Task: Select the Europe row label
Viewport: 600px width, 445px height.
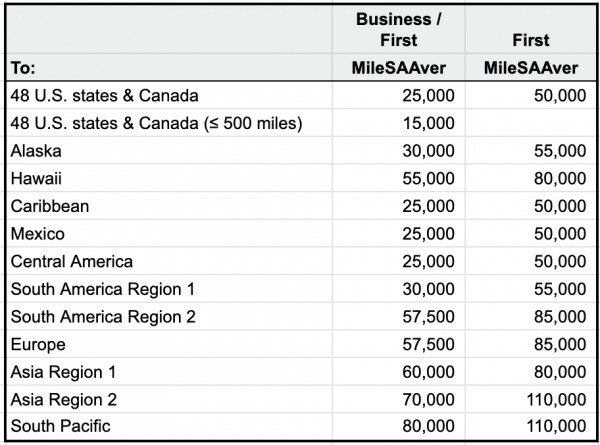Action: [38, 344]
